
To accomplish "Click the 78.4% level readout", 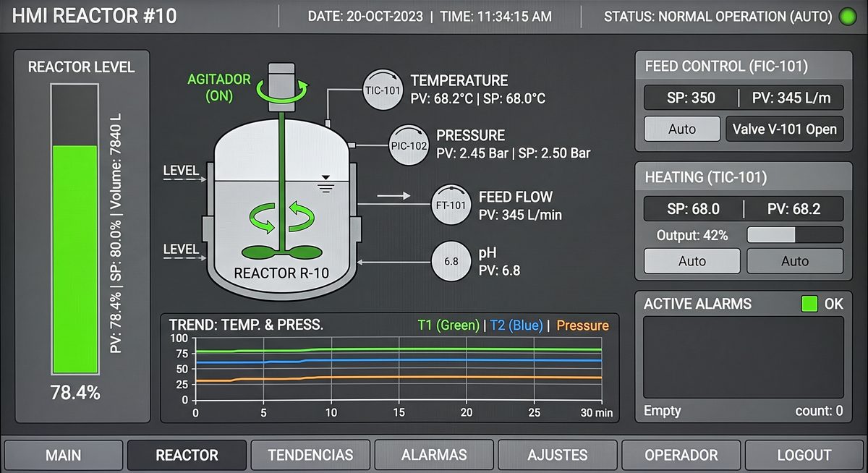I will (x=75, y=393).
